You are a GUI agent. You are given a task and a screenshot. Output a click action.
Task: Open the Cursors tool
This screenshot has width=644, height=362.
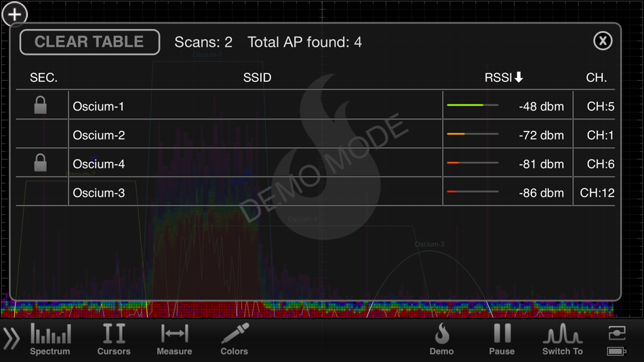[114, 339]
